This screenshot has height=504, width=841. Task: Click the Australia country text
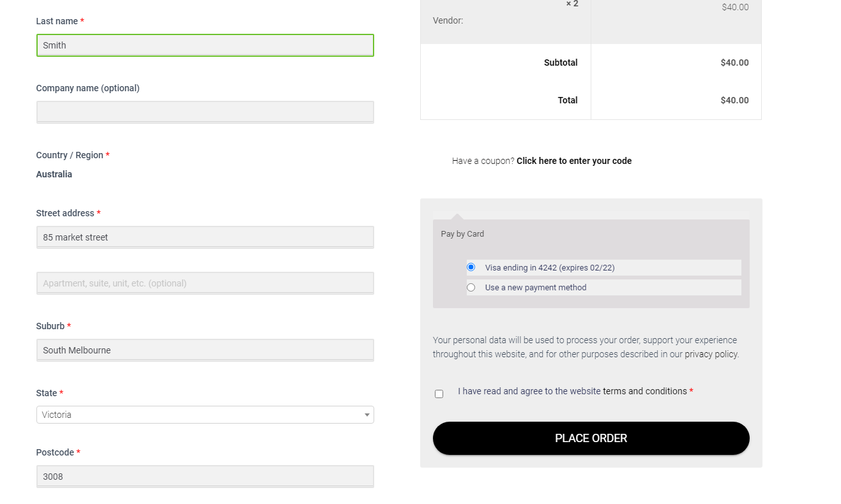(54, 174)
